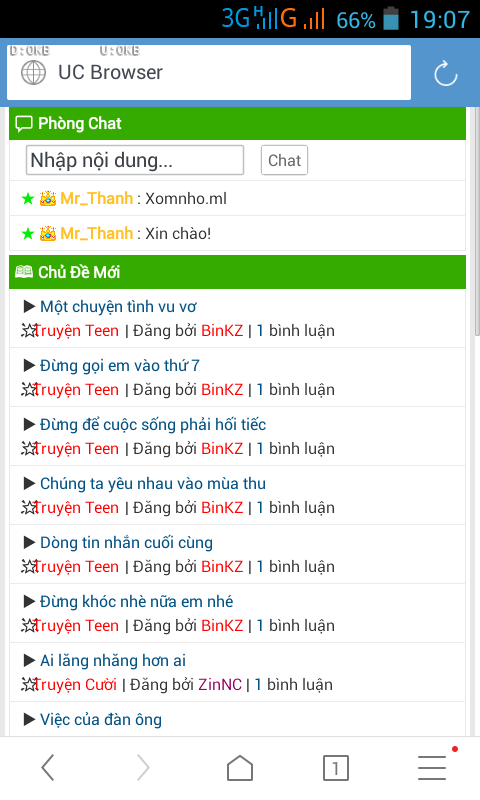Open the tabs counter showing 1
The height and width of the screenshot is (800, 480).
(336, 768)
